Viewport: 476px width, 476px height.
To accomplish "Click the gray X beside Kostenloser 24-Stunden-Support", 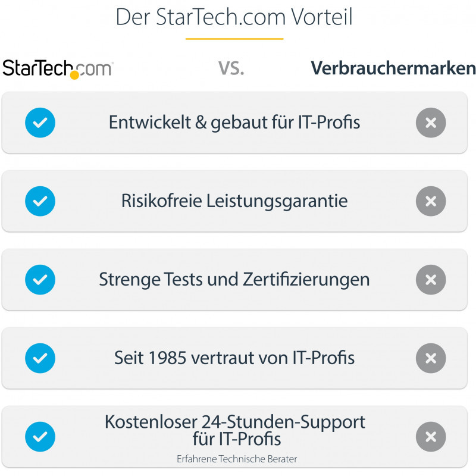I will [x=431, y=437].
